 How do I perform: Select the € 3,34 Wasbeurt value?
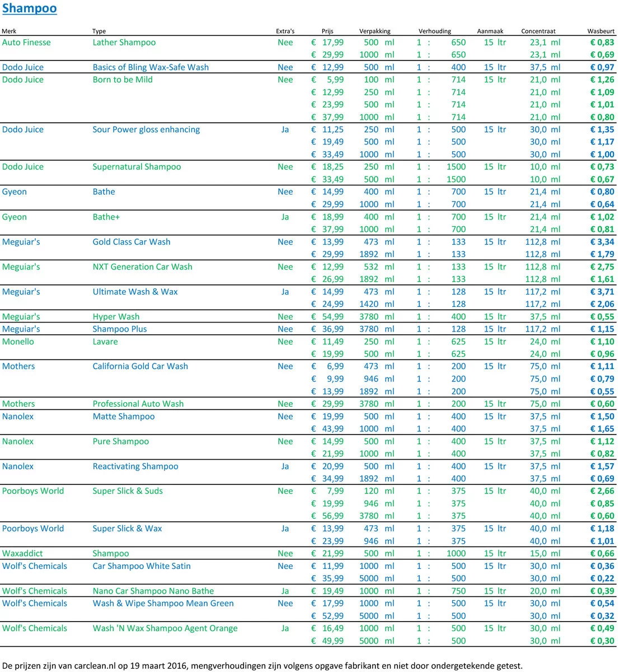(602, 242)
